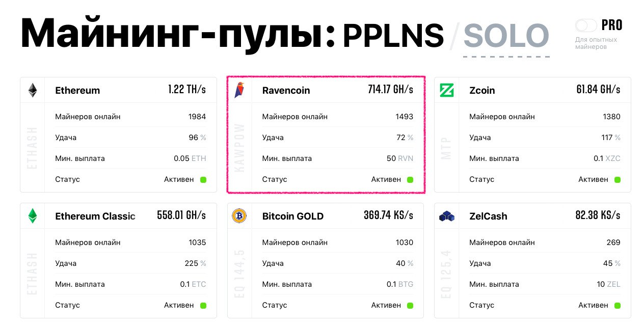Click Zcoin minimum payout 0.1 XZC

pyautogui.click(x=607, y=158)
